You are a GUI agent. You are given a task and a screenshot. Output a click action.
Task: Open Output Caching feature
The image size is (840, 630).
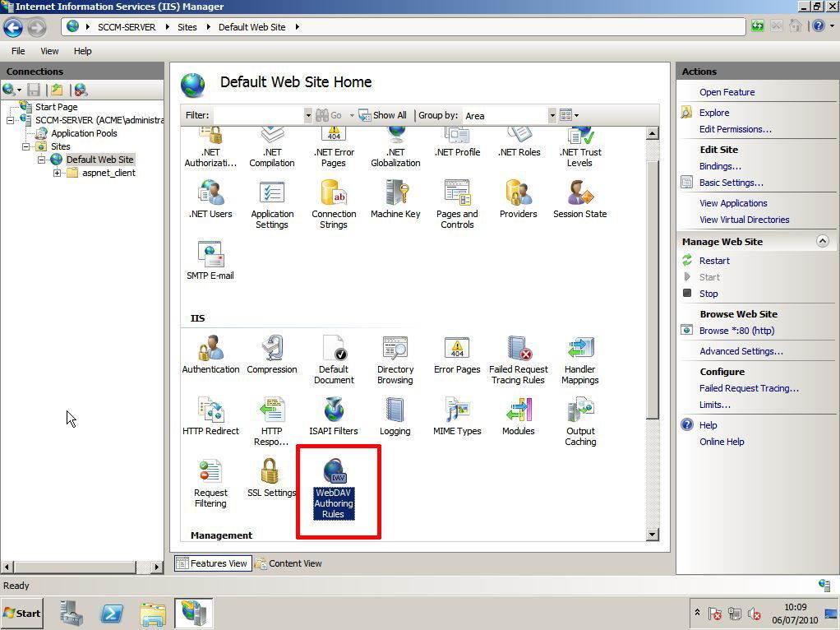pos(580,421)
